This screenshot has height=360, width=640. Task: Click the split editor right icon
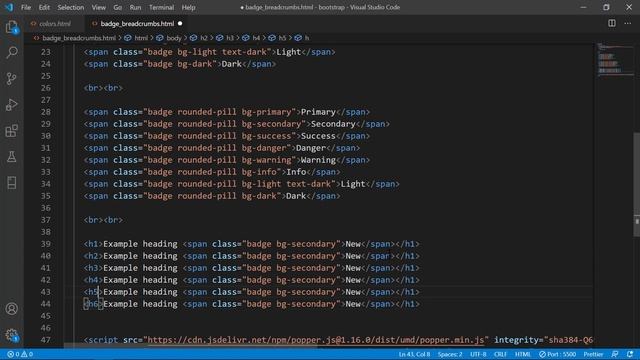tap(611, 23)
